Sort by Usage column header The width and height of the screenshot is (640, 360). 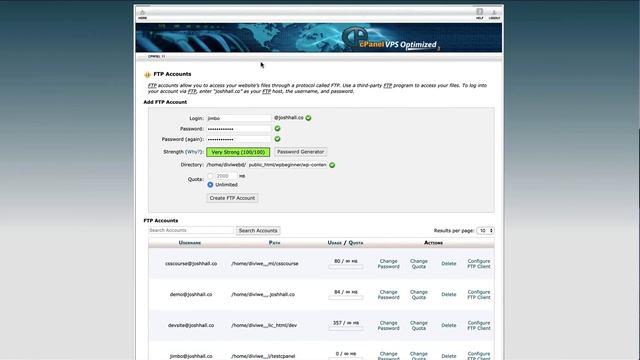(335, 243)
